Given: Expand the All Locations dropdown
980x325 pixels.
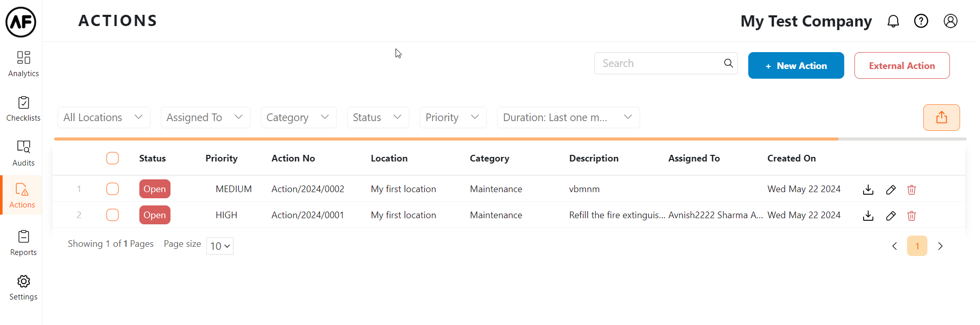Looking at the screenshot, I should pyautogui.click(x=104, y=118).
